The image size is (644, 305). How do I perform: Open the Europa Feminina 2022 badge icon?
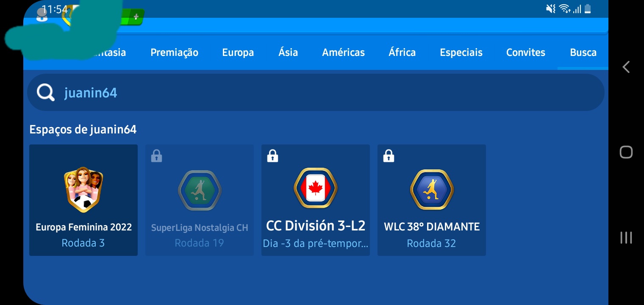point(83,189)
